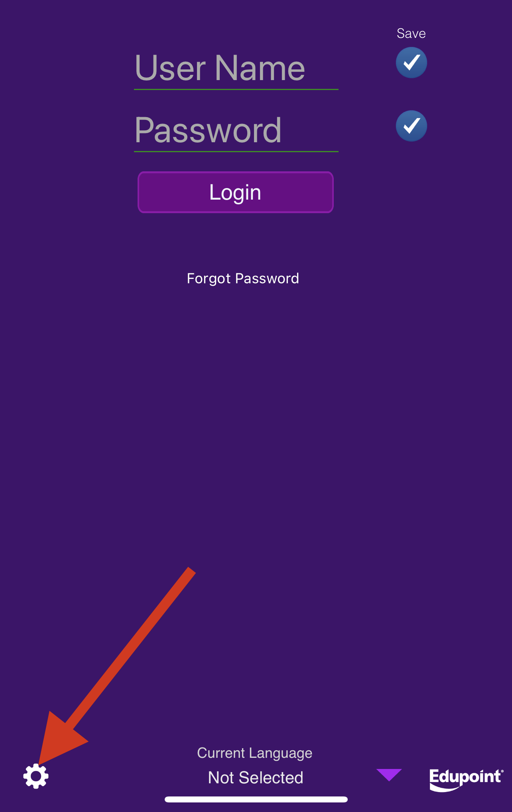This screenshot has height=812, width=512.
Task: Click the Current Language label
Action: (x=255, y=753)
